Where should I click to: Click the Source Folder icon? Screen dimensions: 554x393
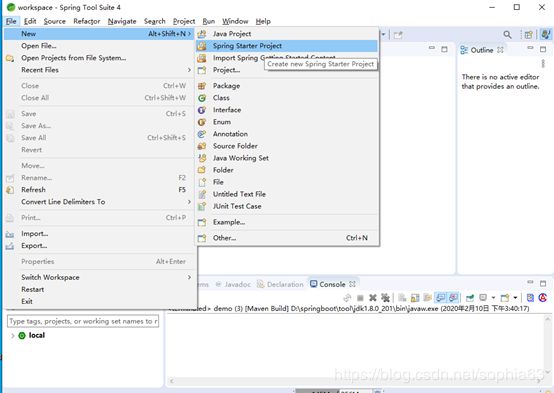[x=202, y=146]
